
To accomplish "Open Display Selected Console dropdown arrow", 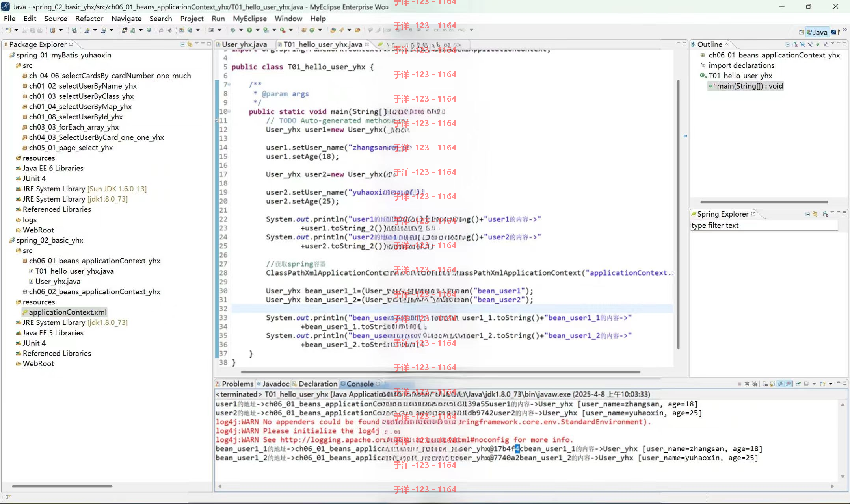I will tap(814, 384).
